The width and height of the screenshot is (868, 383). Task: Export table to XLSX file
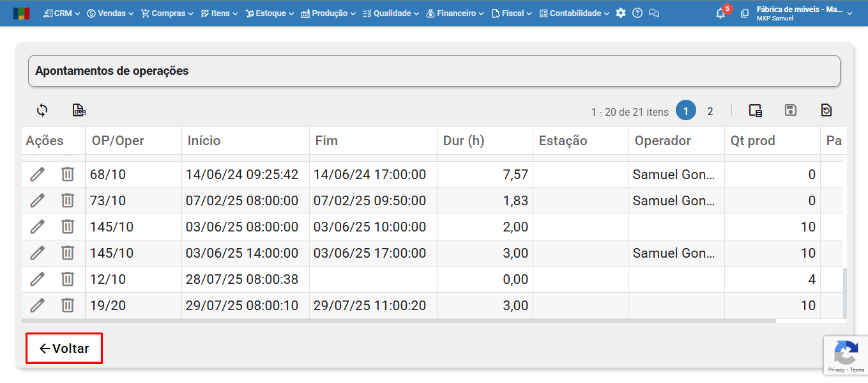pyautogui.click(x=79, y=110)
